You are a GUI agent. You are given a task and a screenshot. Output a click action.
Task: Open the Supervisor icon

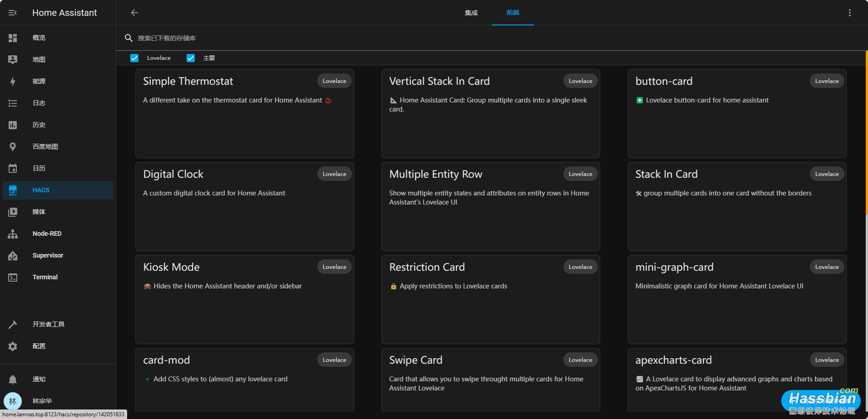coord(13,255)
